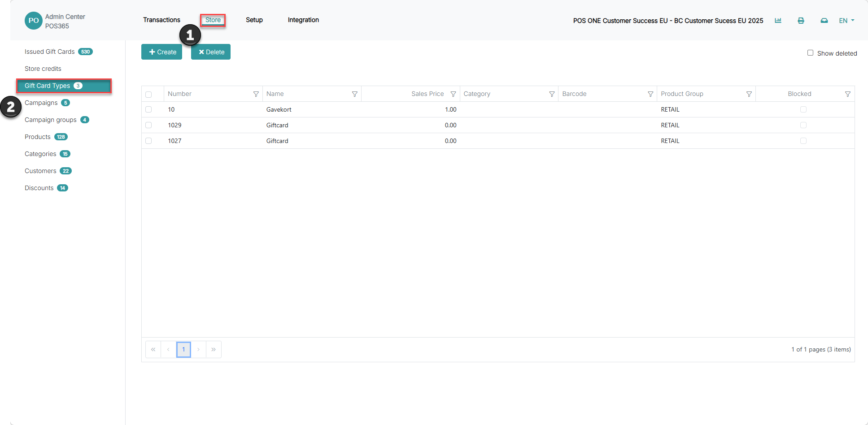Select the checkbox for row 1027

tap(148, 141)
